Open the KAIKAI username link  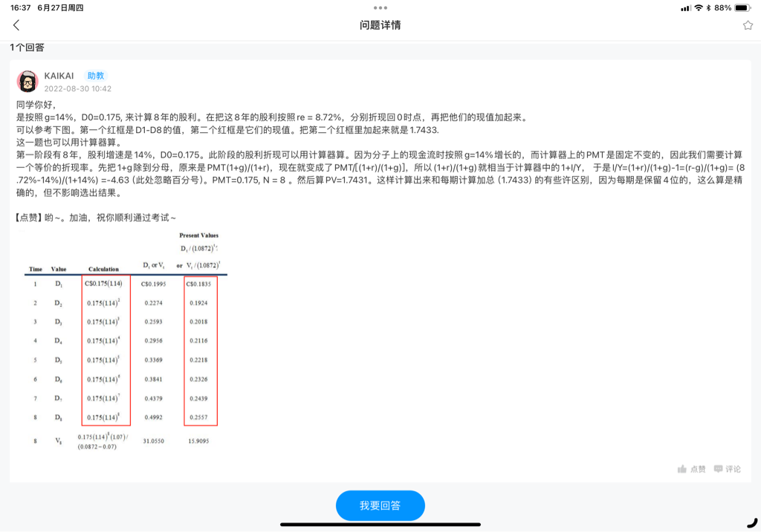[x=59, y=76]
